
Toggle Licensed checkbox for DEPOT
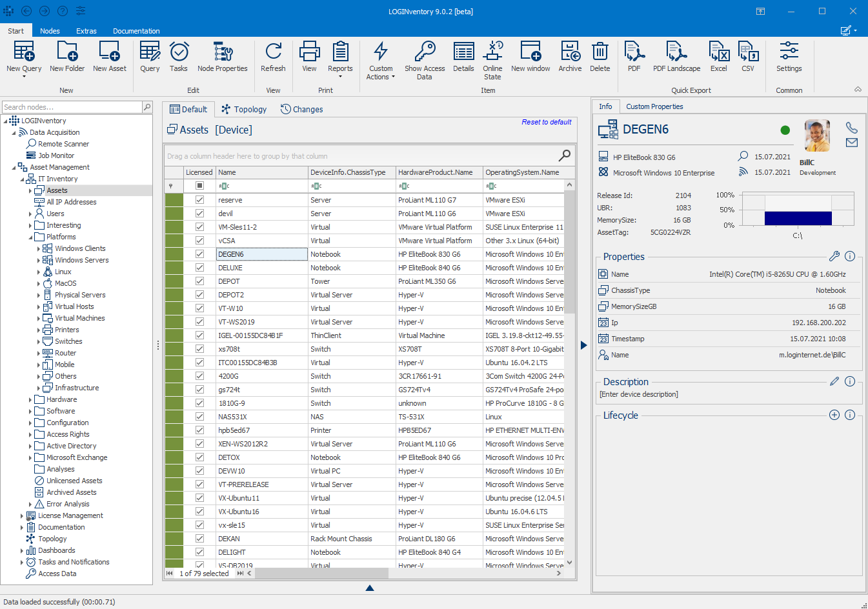click(x=199, y=281)
